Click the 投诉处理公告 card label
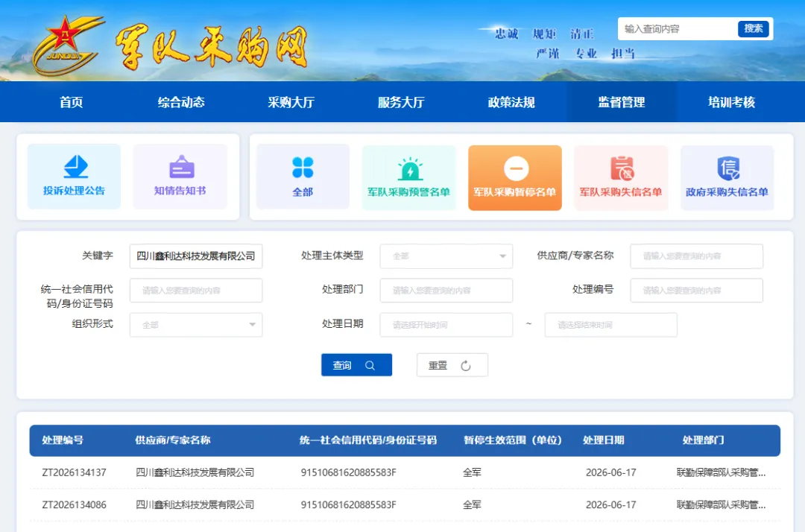This screenshot has height=532, width=805. pos(74,190)
